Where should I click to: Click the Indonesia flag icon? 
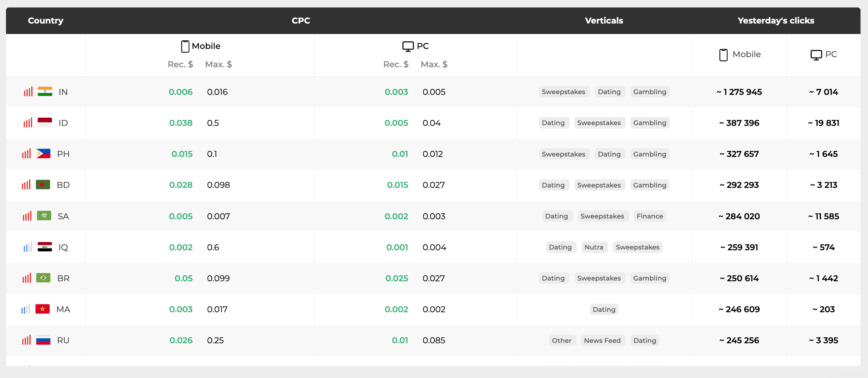pos(45,123)
